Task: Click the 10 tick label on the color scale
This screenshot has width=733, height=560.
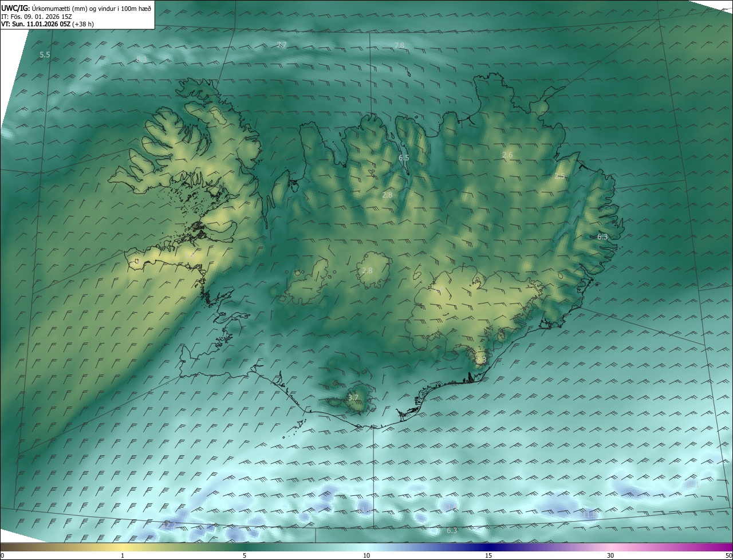Action: (366, 556)
